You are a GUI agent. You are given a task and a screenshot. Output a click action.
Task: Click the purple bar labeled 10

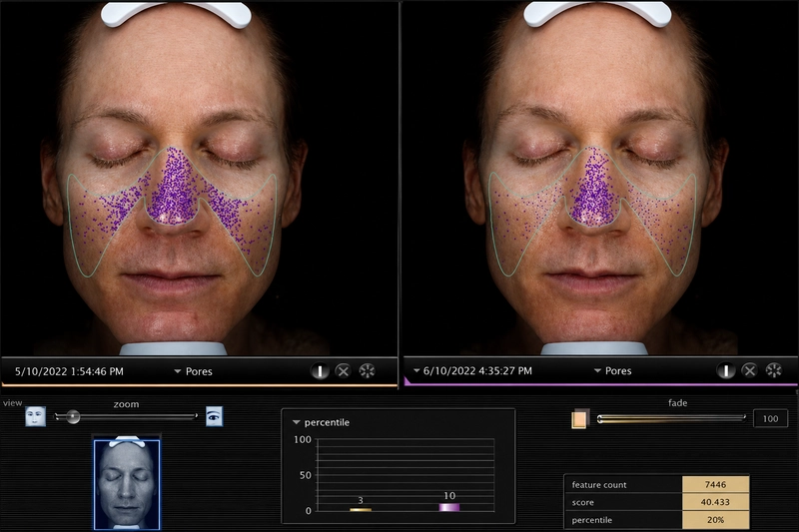pos(449,507)
